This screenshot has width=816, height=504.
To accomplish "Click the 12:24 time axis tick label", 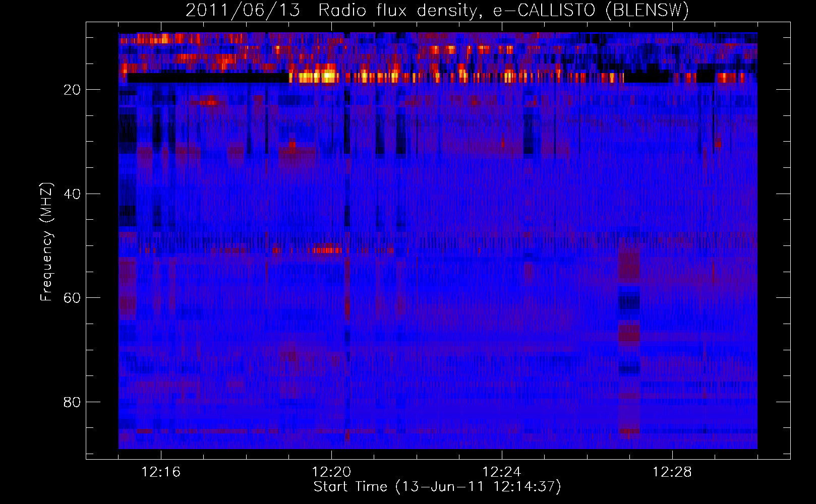I will point(502,472).
